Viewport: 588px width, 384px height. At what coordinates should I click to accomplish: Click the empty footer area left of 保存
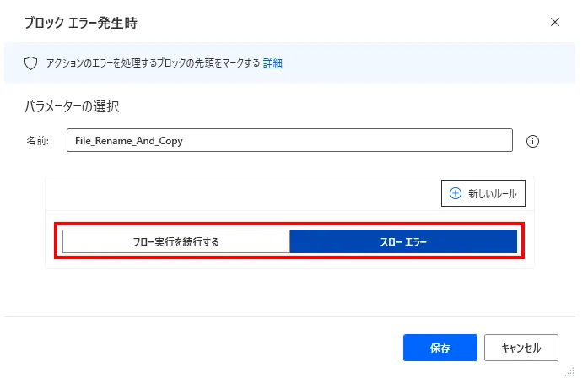202,347
